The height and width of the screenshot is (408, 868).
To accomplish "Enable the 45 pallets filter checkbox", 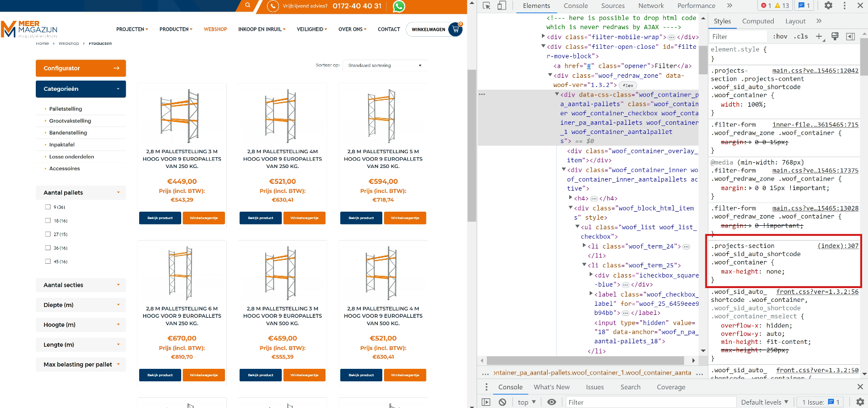I will click(x=48, y=261).
